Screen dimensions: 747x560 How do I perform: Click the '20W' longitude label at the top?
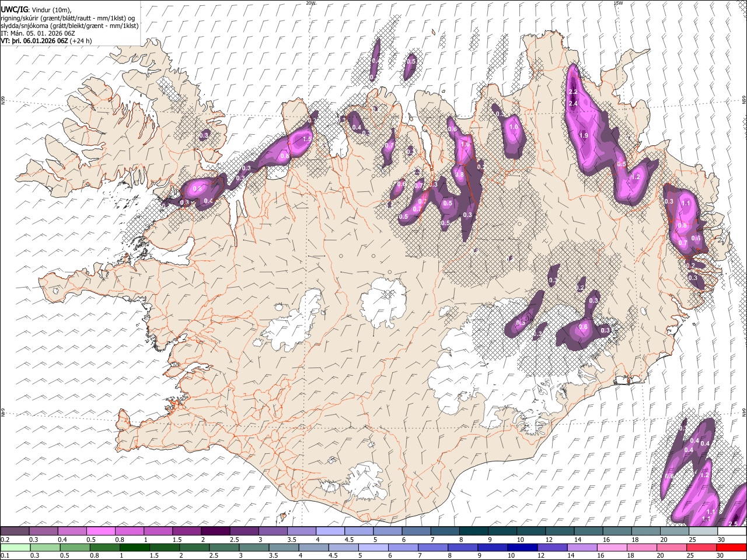(x=310, y=3)
